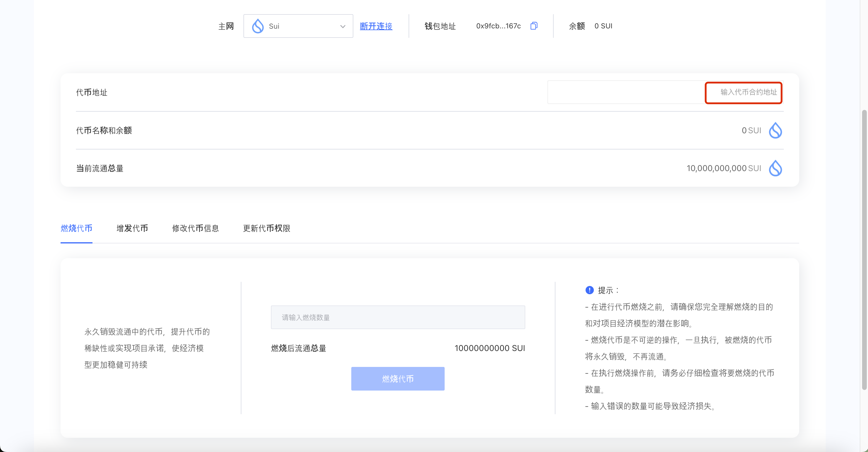Click the blue exclamation icon next to 提示
Image resolution: width=868 pixels, height=452 pixels.
(589, 290)
